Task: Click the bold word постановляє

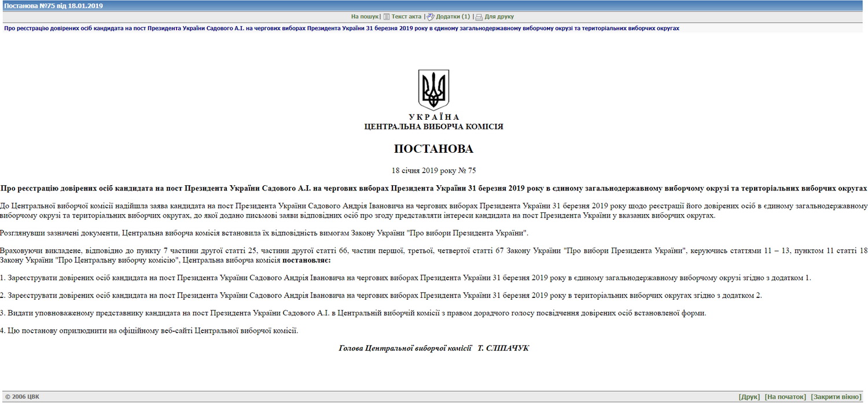Action: pyautogui.click(x=306, y=260)
